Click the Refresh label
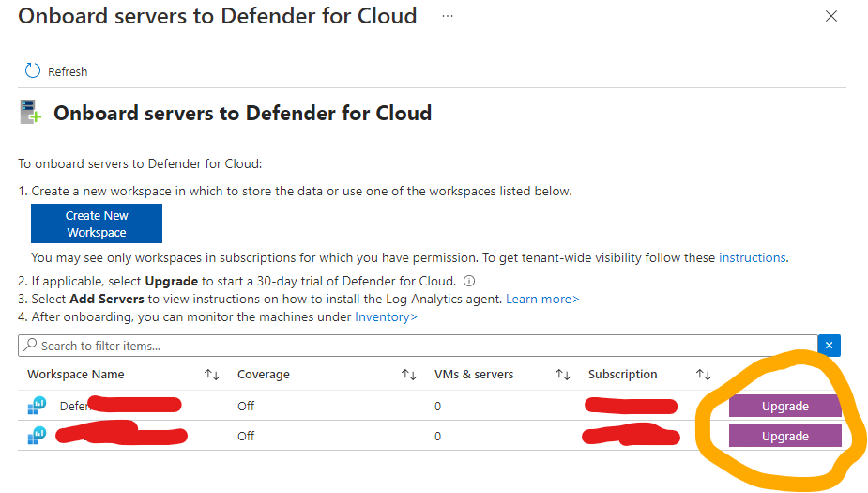Viewport: 868px width, 493px height. (x=68, y=71)
